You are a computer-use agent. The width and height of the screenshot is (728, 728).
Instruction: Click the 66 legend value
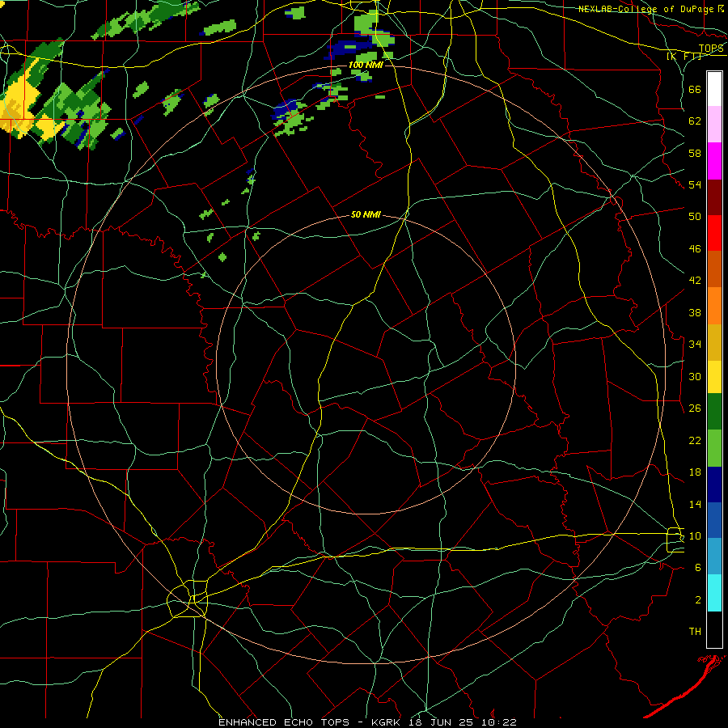point(695,89)
